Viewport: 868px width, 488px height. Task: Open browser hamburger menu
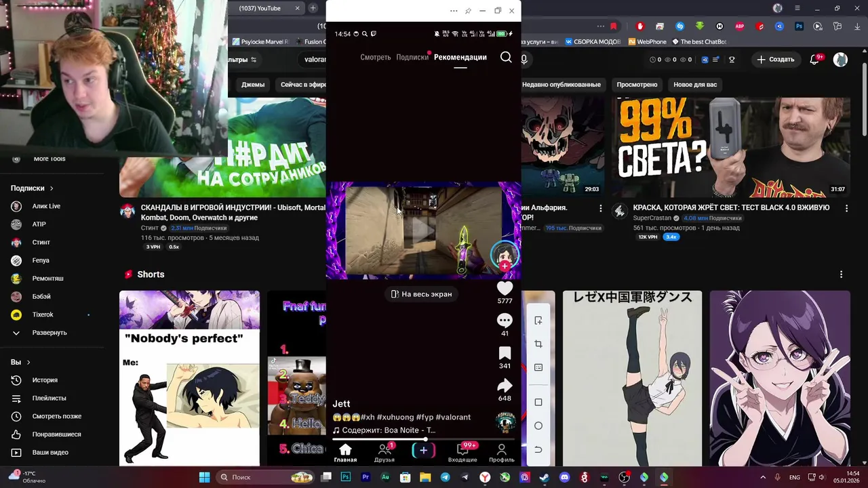[x=797, y=8]
